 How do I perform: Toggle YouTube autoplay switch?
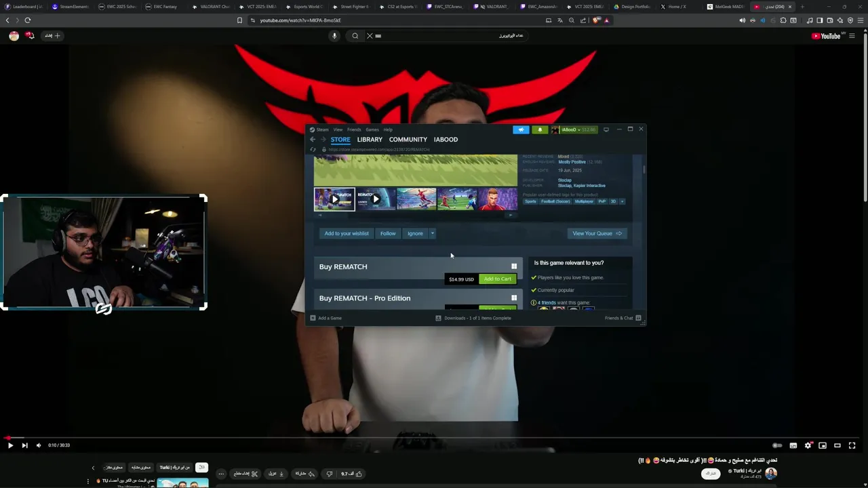(777, 445)
